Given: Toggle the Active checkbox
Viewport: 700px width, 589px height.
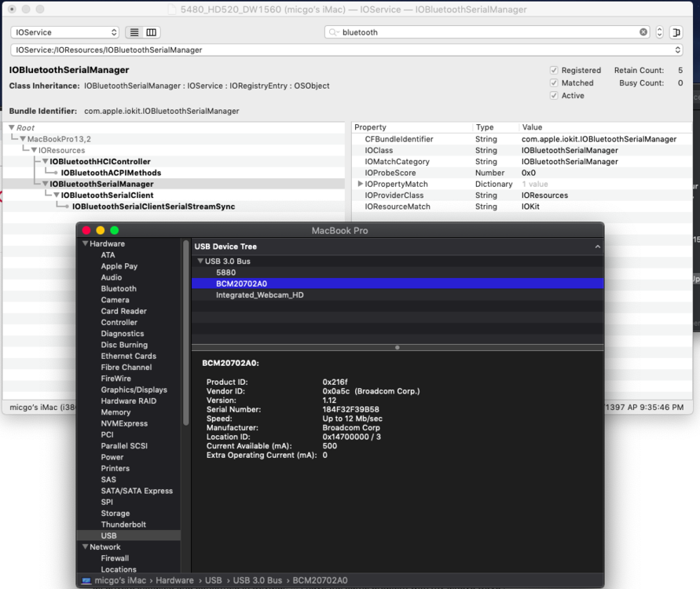Looking at the screenshot, I should click(555, 96).
